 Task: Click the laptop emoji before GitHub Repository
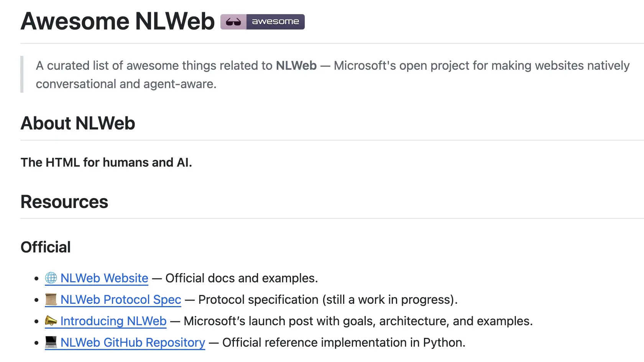51,342
